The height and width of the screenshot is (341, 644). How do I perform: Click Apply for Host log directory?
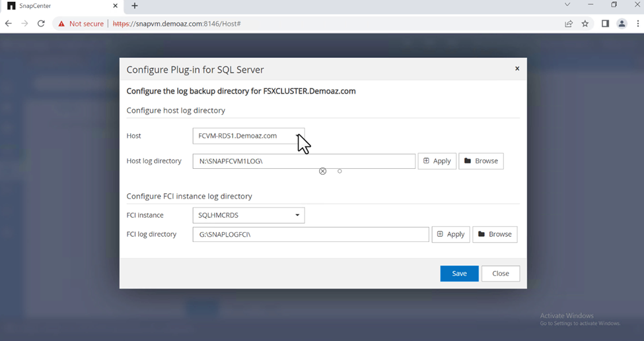click(x=437, y=161)
